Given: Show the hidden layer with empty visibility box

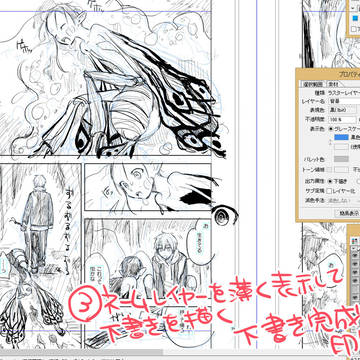Looking at the screenshot, I should pos(355,289).
